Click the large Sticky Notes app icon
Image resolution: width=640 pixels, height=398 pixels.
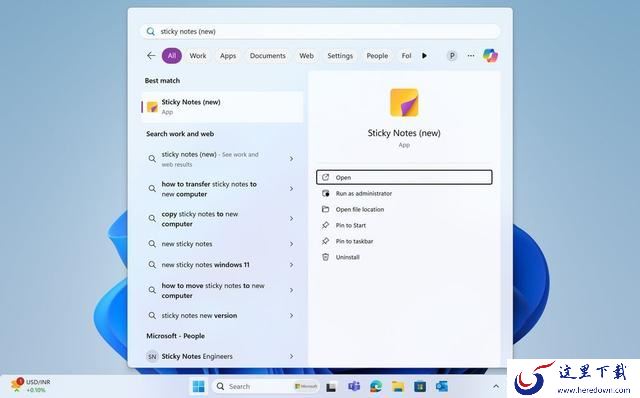click(404, 102)
